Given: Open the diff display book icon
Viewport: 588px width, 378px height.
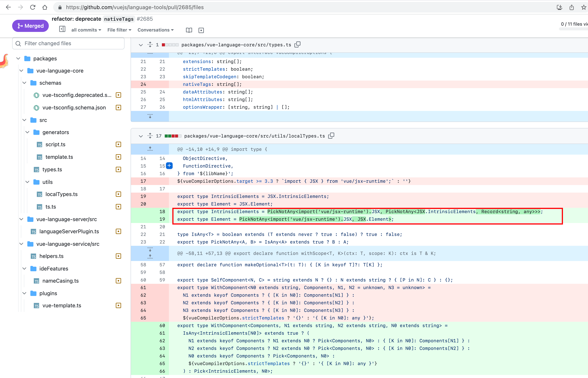Looking at the screenshot, I should tap(189, 30).
